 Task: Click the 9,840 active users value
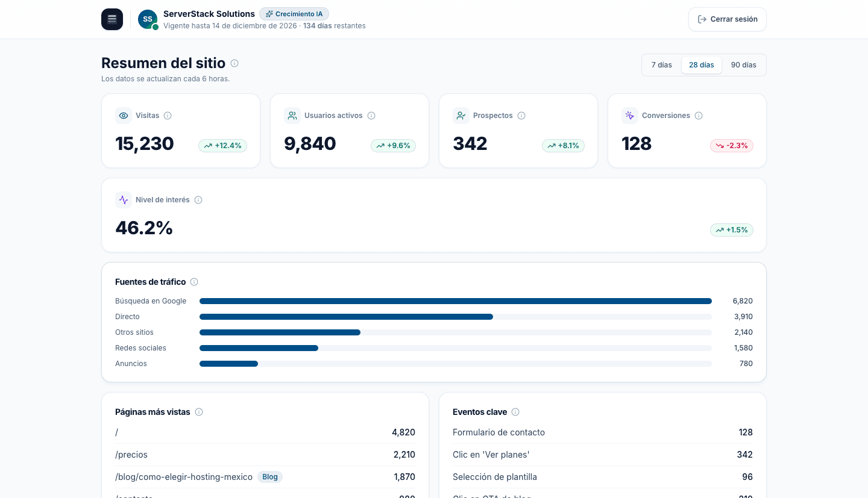(x=310, y=144)
